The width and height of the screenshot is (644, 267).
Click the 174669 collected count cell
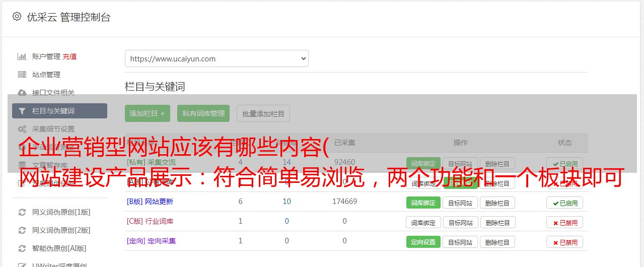345,202
